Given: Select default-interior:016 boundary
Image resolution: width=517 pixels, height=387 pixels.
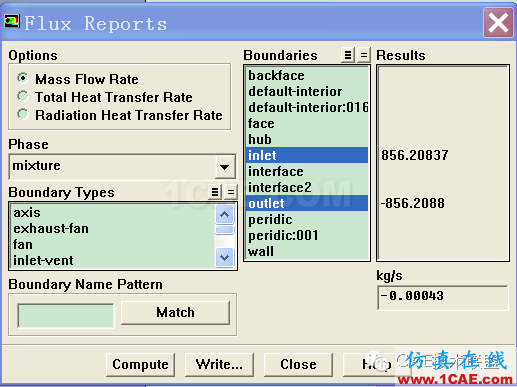Looking at the screenshot, I should coord(307,107).
